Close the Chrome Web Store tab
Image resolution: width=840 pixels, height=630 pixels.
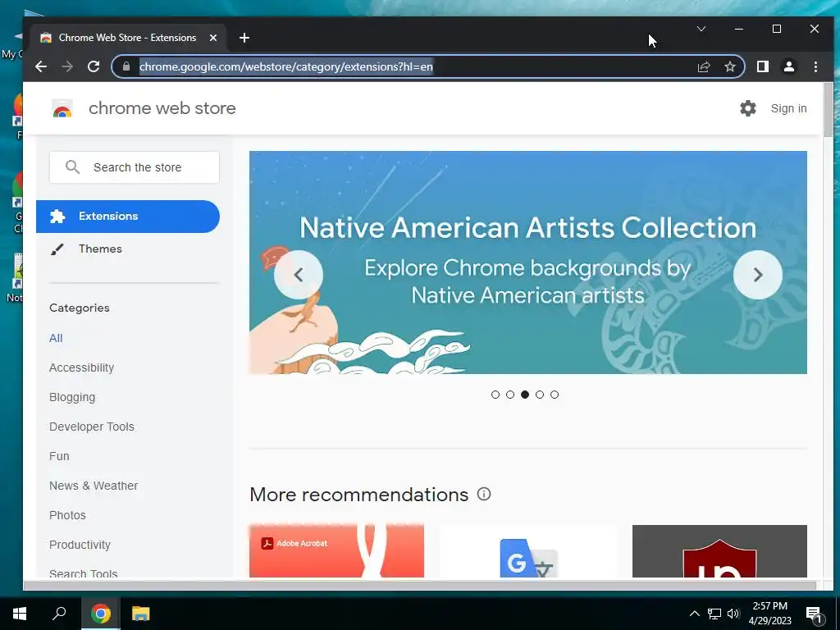coord(213,38)
